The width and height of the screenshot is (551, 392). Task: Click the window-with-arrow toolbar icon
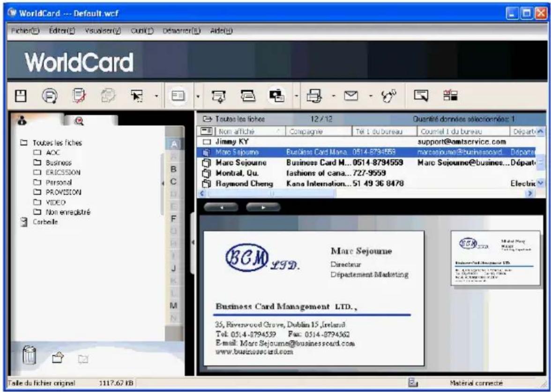420,96
